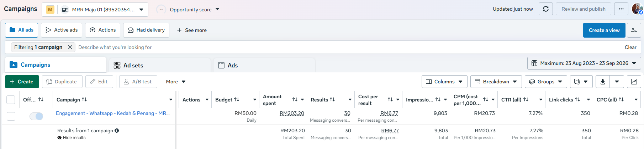Click the RM50.00 daily budget cell

coord(245,113)
